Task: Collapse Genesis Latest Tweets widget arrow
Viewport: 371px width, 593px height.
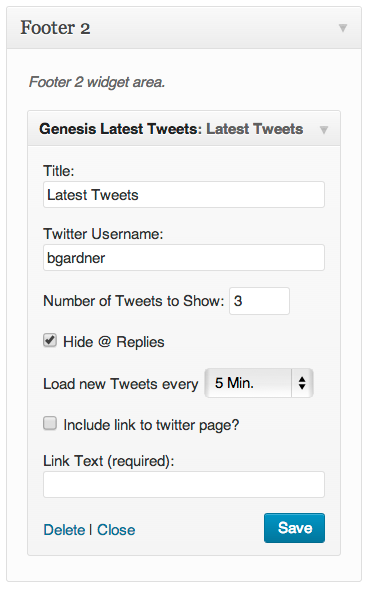Action: tap(324, 130)
